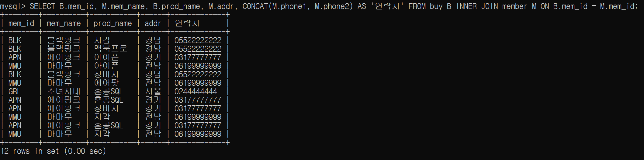Click the mem_id column header
The width and height of the screenshot is (644, 160).
tap(21, 23)
